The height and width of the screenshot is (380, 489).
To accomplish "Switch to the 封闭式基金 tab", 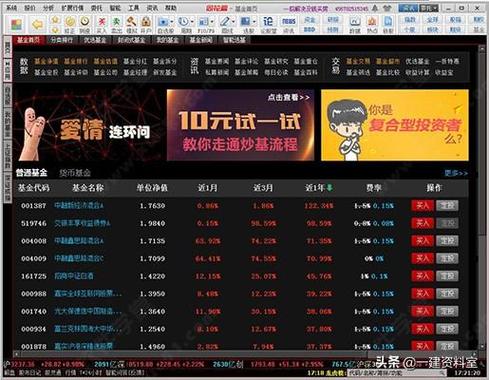I will click(131, 40).
